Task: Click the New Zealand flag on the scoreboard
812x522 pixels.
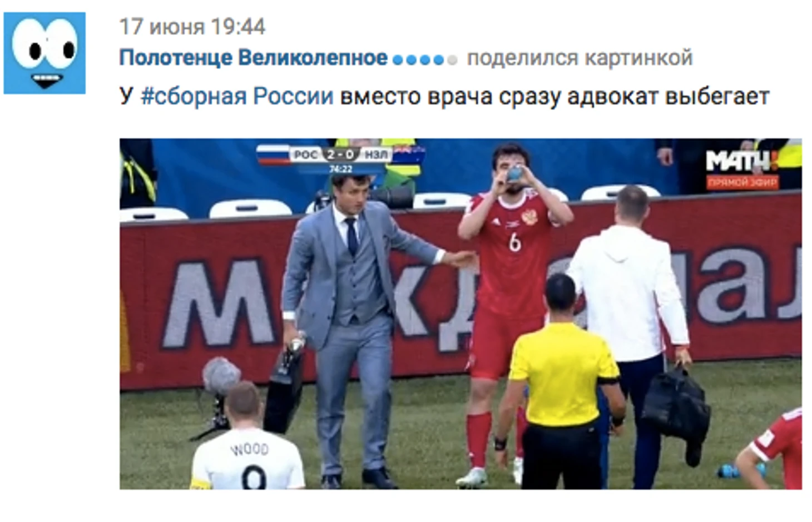Action: click(x=408, y=155)
